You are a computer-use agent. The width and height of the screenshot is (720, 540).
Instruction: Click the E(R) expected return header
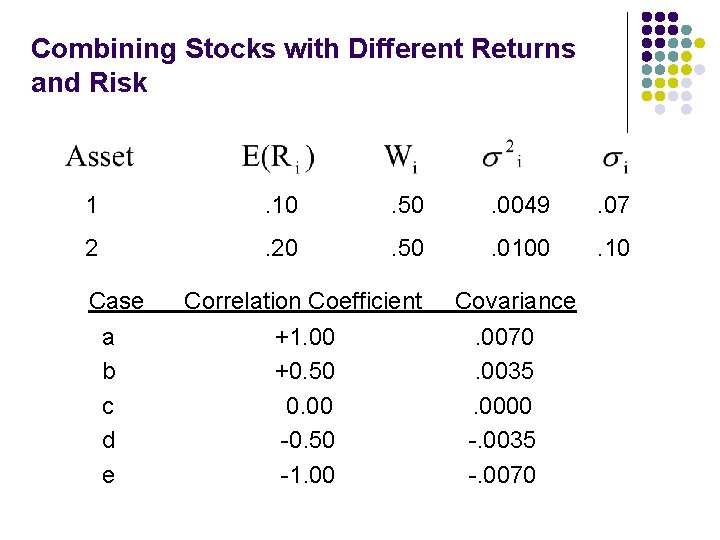coord(279,157)
